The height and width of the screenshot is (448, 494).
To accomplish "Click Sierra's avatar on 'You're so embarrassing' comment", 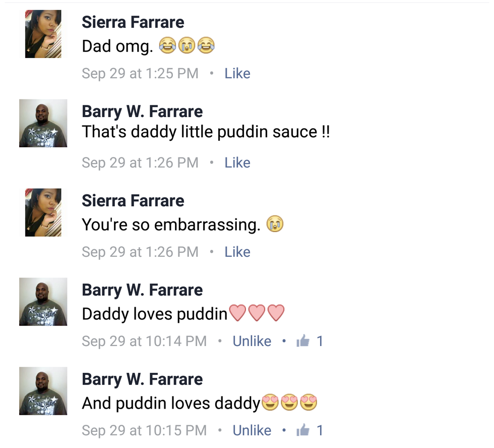I will click(43, 212).
